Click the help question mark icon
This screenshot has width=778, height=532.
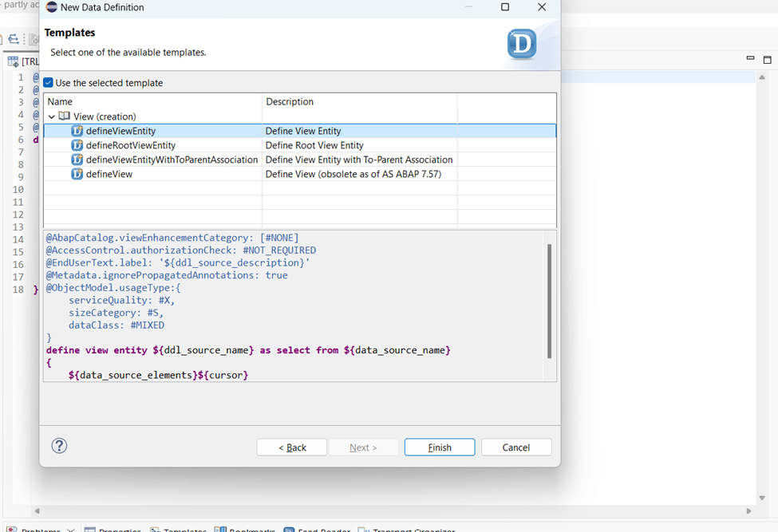(59, 446)
